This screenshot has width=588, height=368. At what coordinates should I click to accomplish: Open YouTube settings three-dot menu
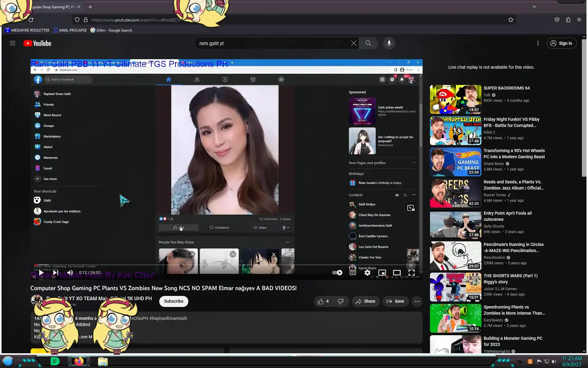tap(538, 43)
